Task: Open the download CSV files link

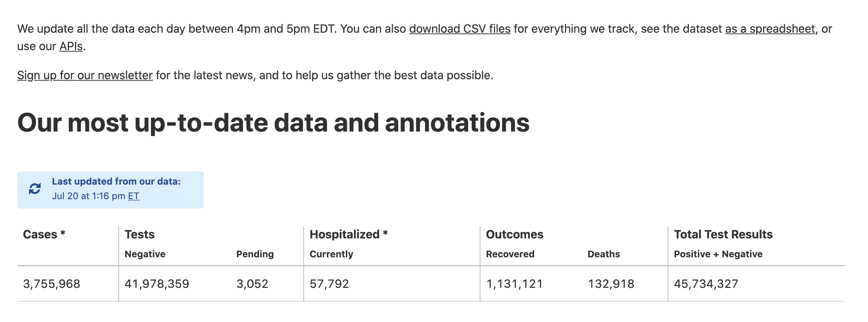Action: pos(460,29)
